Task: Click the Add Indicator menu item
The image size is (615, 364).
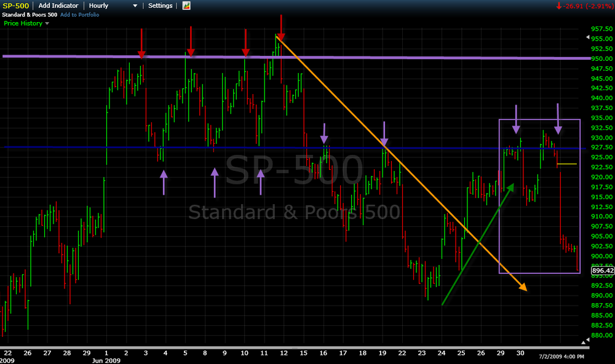Action: point(58,6)
